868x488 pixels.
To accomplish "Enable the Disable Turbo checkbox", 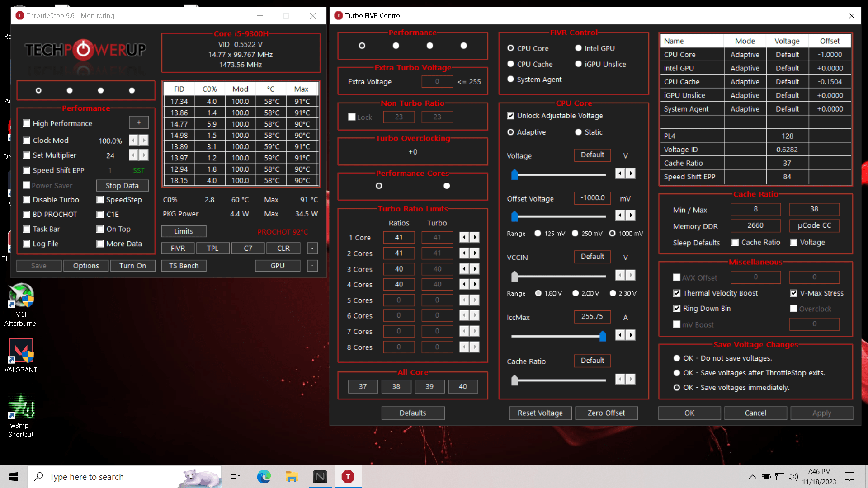I will point(27,200).
